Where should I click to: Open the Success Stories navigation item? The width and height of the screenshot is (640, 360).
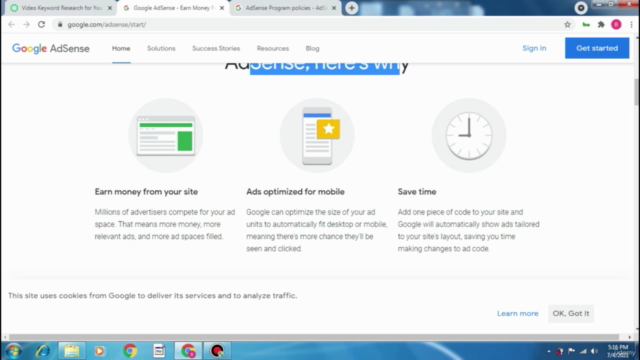click(216, 48)
